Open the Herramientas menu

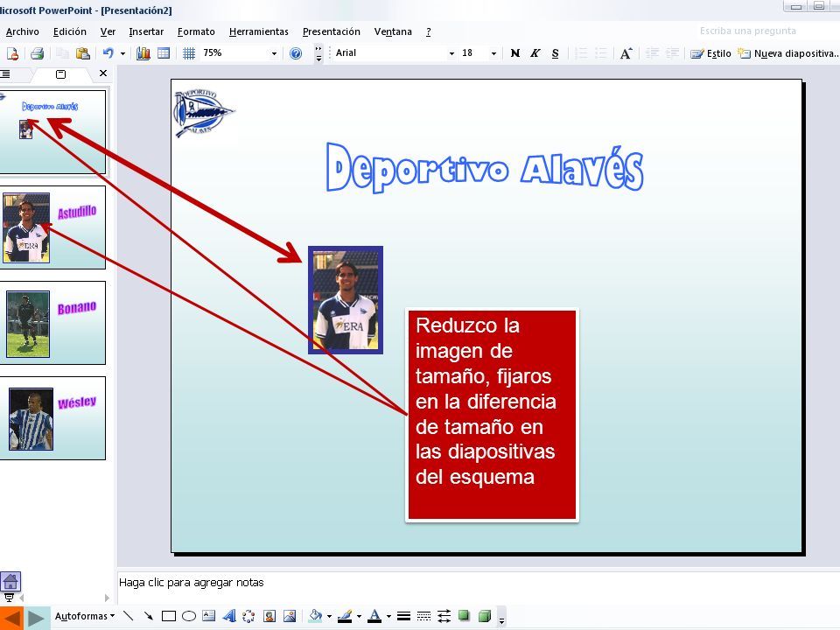[x=259, y=31]
